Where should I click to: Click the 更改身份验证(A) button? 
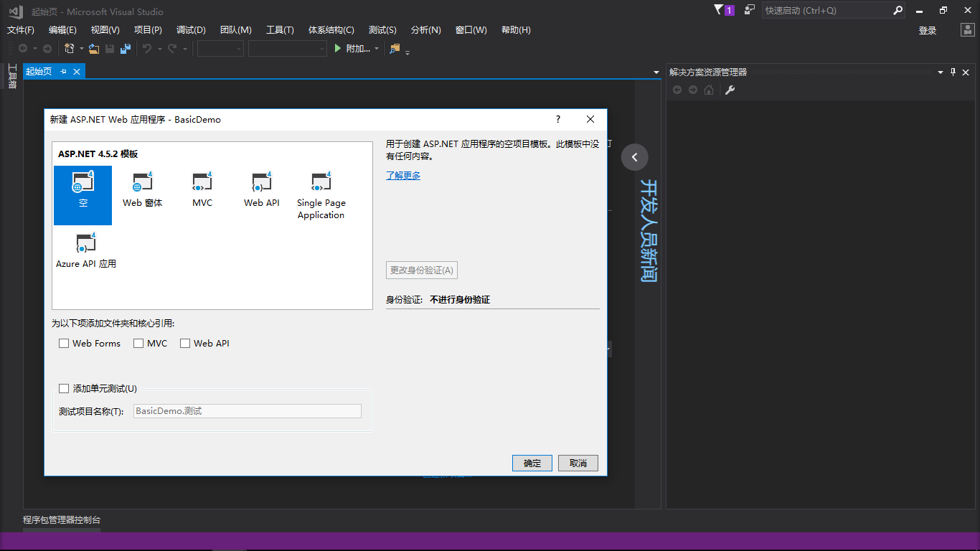point(422,270)
